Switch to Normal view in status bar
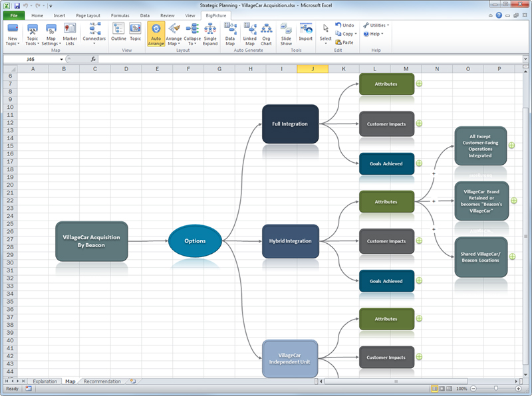 click(435, 389)
